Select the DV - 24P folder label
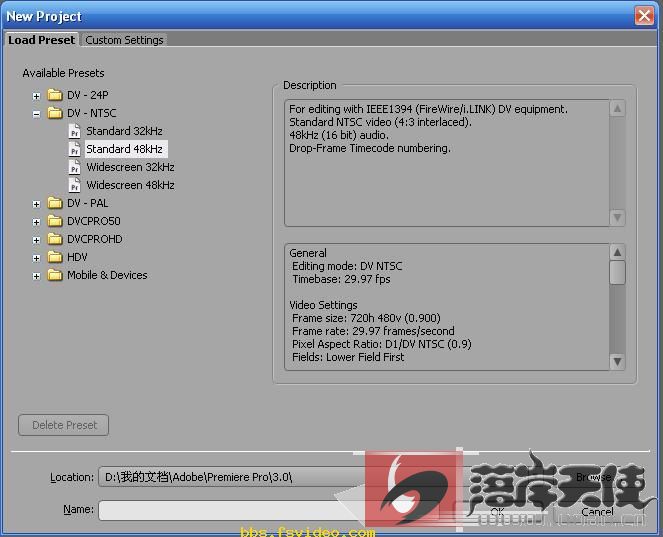Image resolution: width=663 pixels, height=537 pixels. 88,95
